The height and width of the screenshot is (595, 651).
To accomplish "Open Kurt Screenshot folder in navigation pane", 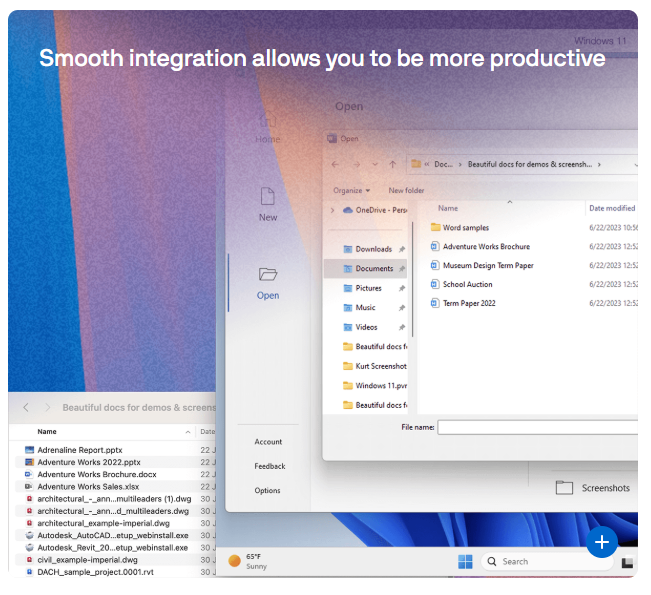I will click(375, 366).
